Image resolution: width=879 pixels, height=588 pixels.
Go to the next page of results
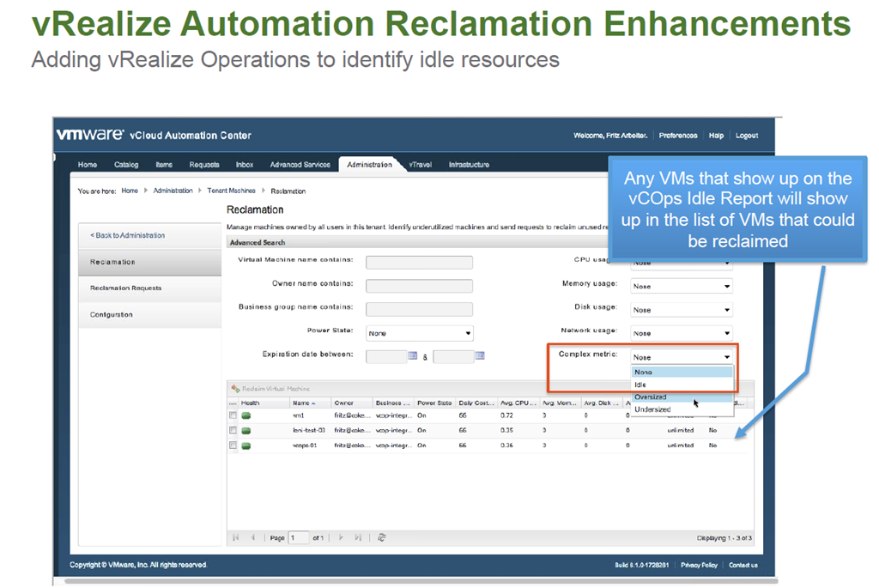[x=340, y=537]
